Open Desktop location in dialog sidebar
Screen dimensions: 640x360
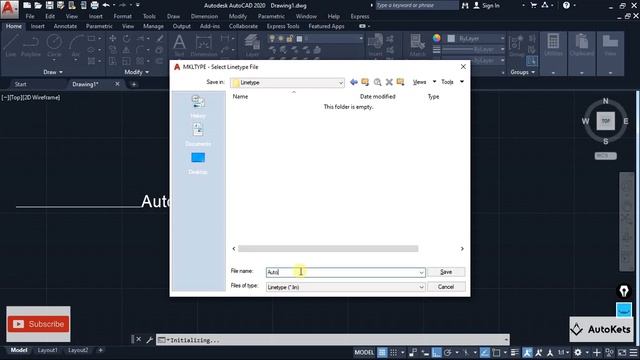click(198, 162)
